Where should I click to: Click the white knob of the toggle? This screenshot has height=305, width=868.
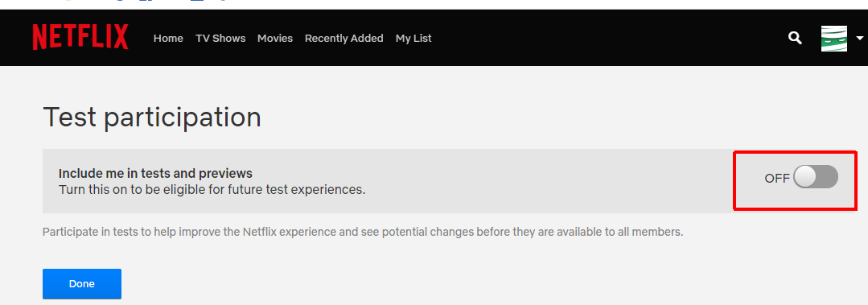(x=805, y=177)
